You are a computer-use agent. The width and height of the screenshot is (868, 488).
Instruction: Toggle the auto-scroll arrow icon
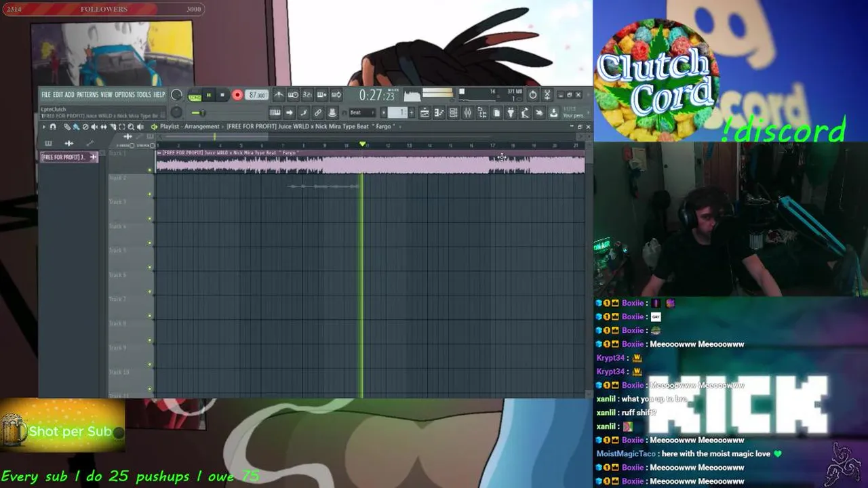290,112
